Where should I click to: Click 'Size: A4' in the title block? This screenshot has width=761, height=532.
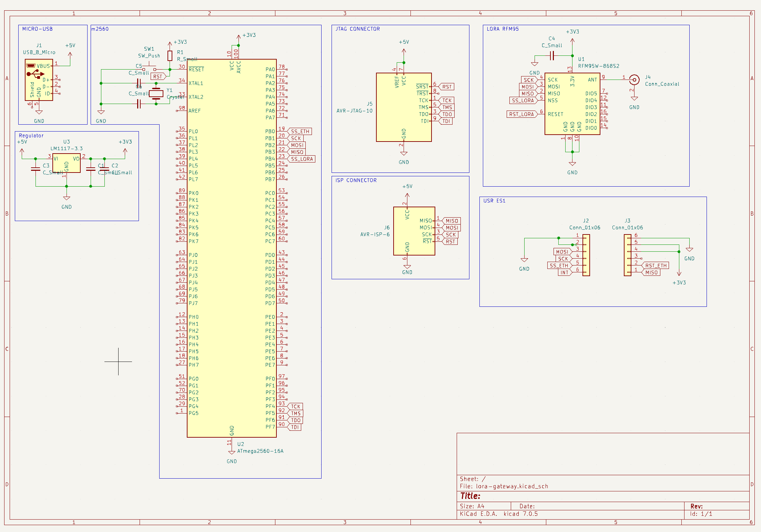pos(472,506)
